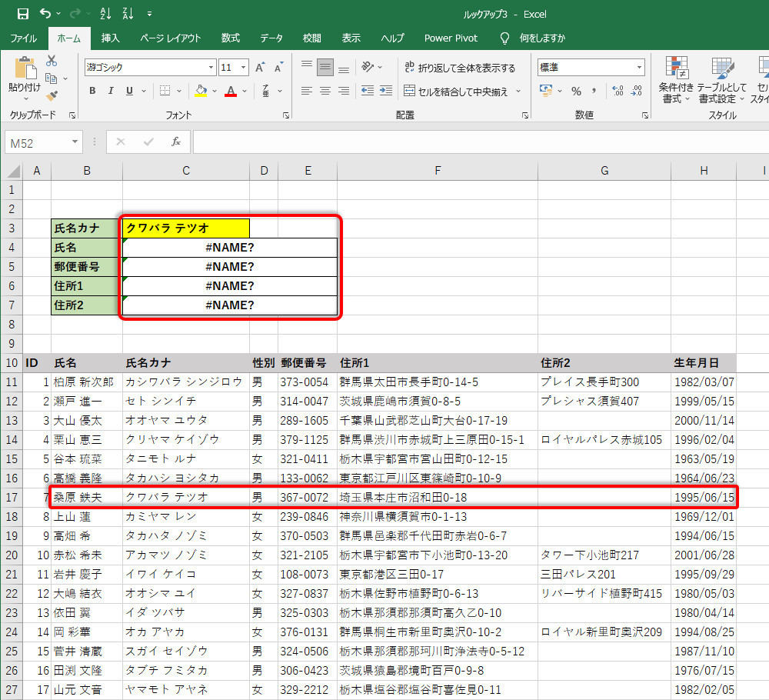This screenshot has width=769, height=700.
Task: Decrease the cell indent
Action: click(368, 91)
